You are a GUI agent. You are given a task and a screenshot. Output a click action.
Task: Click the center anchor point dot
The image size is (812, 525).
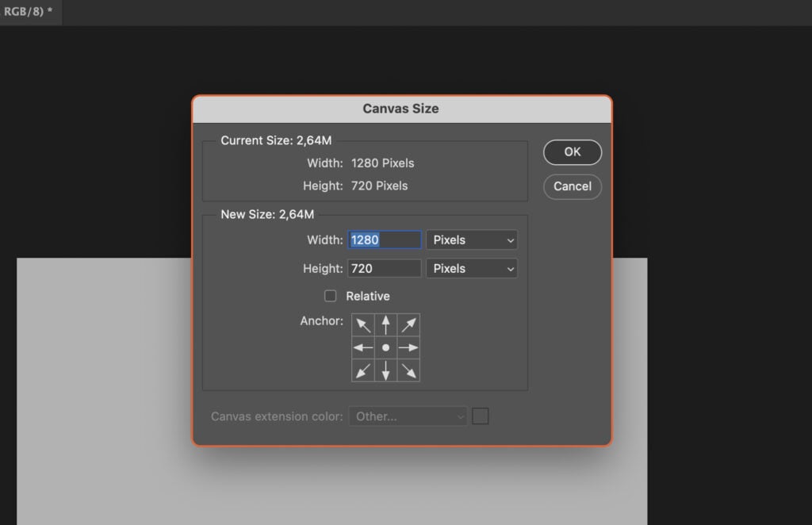pos(386,347)
